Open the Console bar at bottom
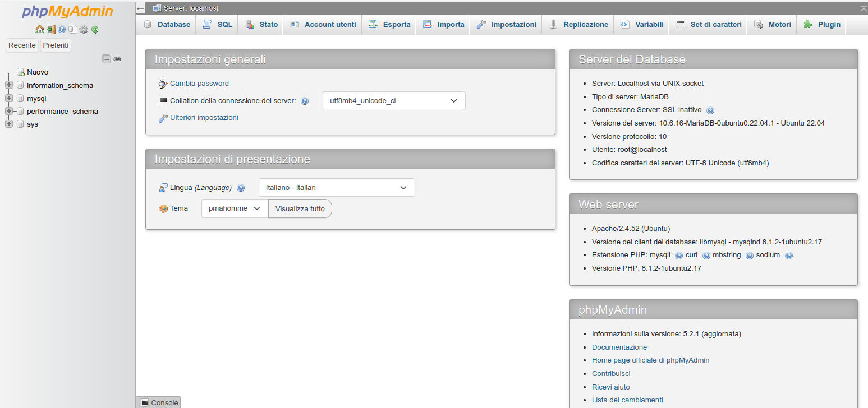This screenshot has height=408, width=868. click(x=159, y=402)
